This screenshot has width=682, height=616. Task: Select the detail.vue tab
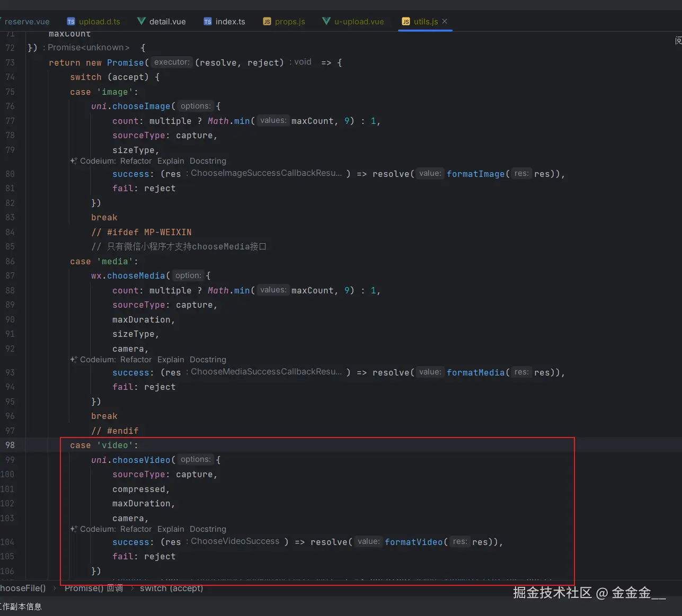(162, 22)
